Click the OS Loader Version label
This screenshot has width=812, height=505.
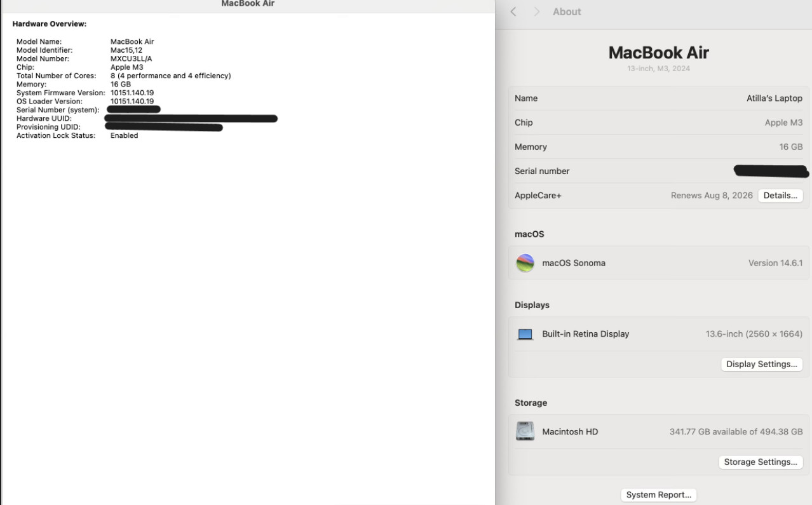pyautogui.click(x=50, y=101)
